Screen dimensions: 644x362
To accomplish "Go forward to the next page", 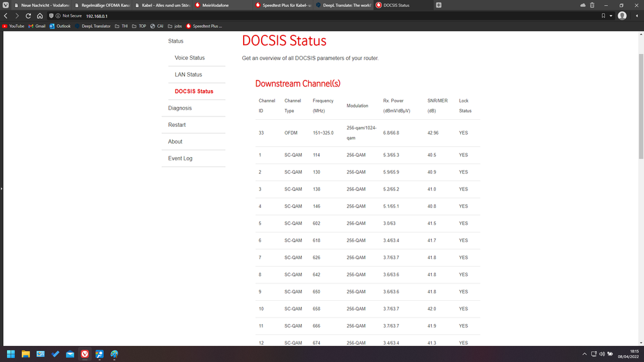I will pos(17,15).
